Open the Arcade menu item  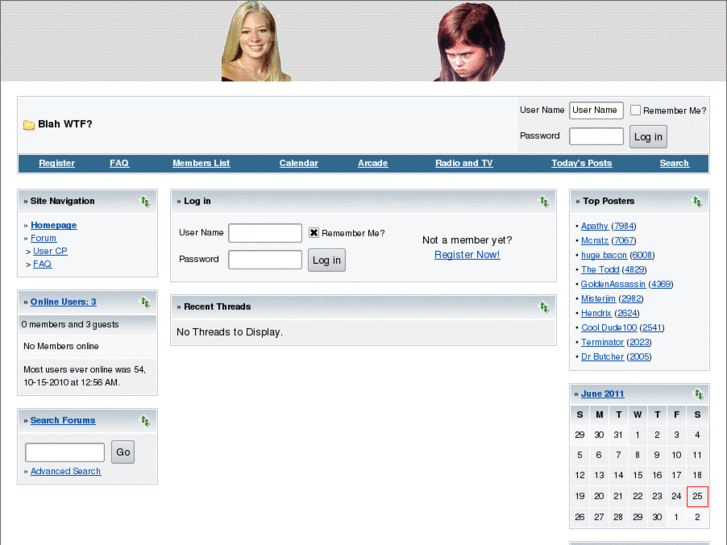tap(373, 163)
